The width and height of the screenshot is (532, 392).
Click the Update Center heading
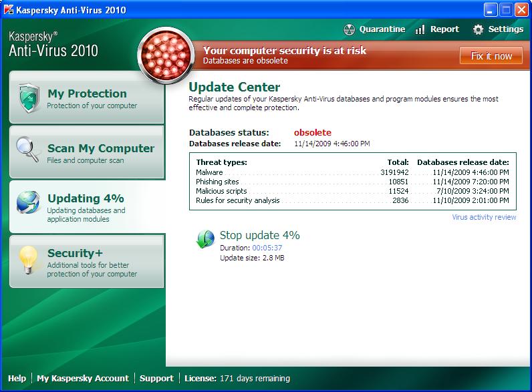click(234, 87)
